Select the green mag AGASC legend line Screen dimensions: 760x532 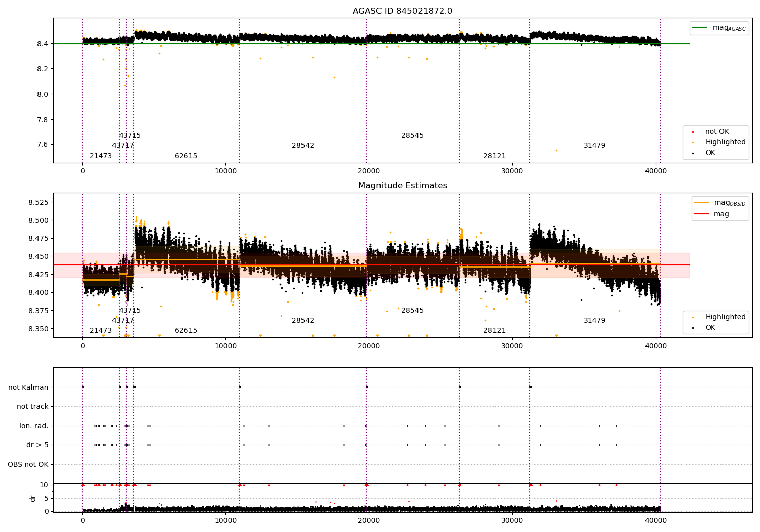coord(700,28)
